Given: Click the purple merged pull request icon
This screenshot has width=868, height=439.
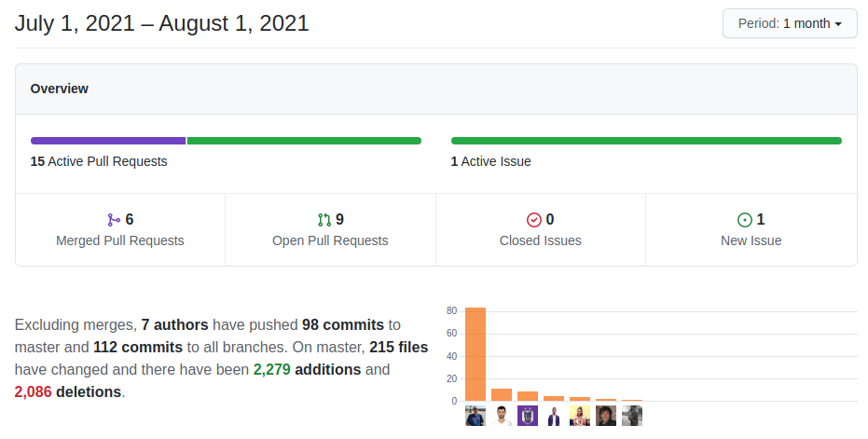Looking at the screenshot, I should click(x=114, y=220).
